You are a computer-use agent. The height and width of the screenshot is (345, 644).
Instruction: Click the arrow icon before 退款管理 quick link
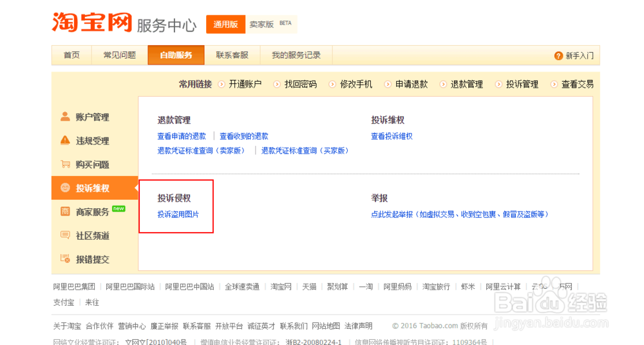pyautogui.click(x=443, y=84)
